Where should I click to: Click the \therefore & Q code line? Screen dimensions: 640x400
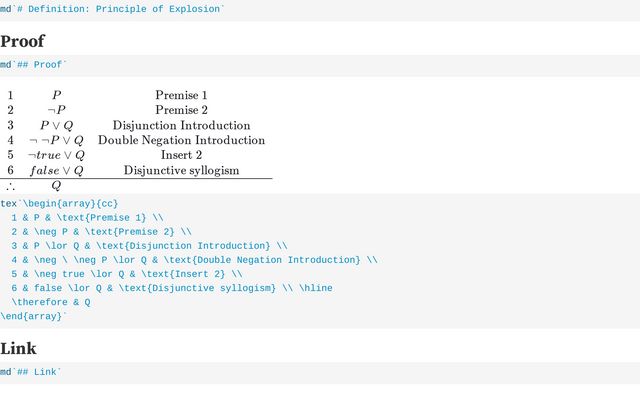[x=51, y=302]
